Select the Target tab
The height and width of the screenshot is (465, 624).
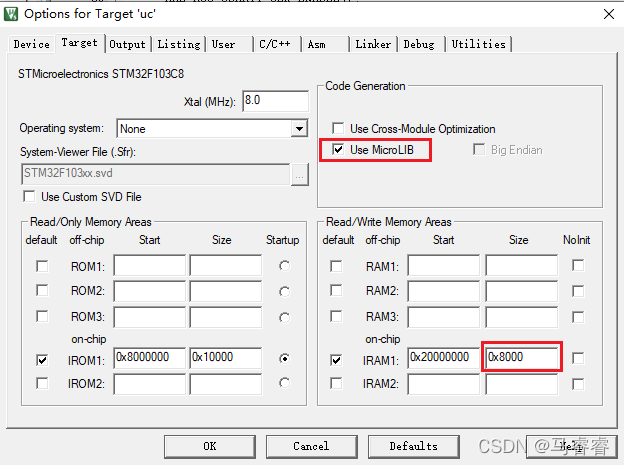pyautogui.click(x=79, y=43)
